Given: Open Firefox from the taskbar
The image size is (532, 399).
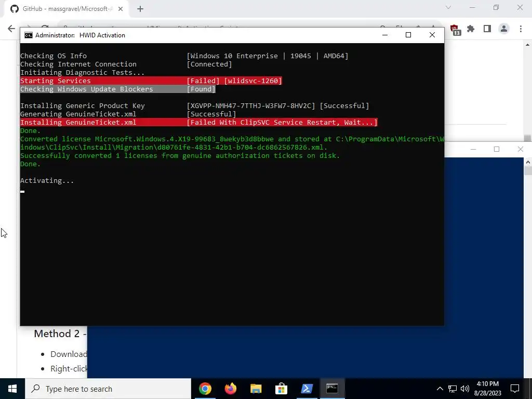Looking at the screenshot, I should tap(230, 389).
